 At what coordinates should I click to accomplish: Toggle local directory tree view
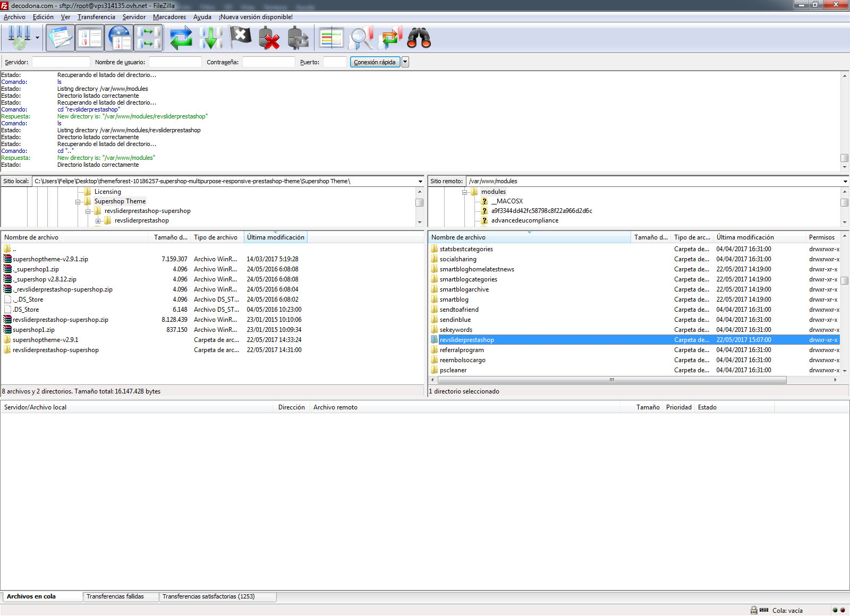tap(89, 38)
